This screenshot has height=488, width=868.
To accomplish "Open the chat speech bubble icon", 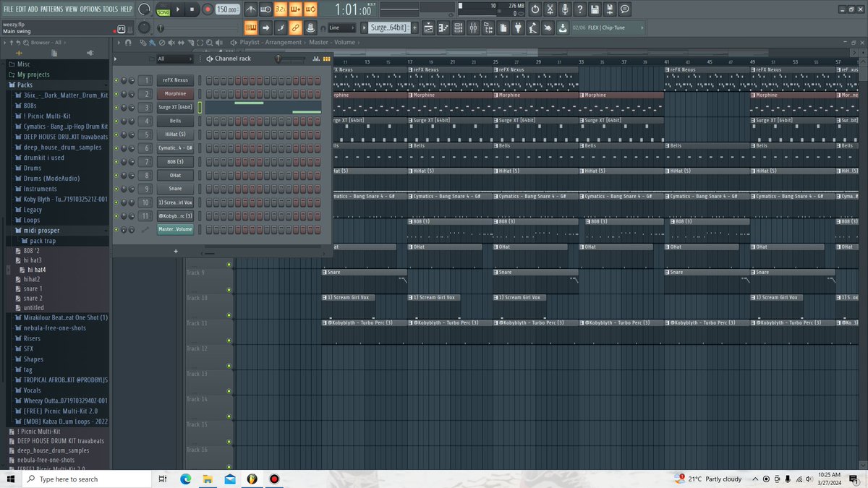I will tap(625, 9).
